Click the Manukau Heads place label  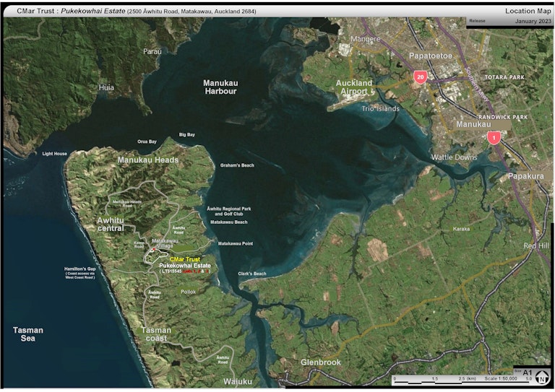(x=147, y=160)
